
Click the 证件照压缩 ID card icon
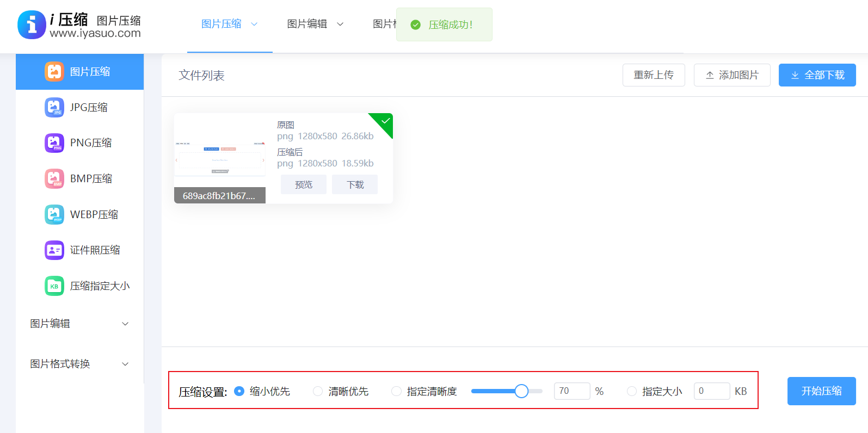pyautogui.click(x=54, y=250)
